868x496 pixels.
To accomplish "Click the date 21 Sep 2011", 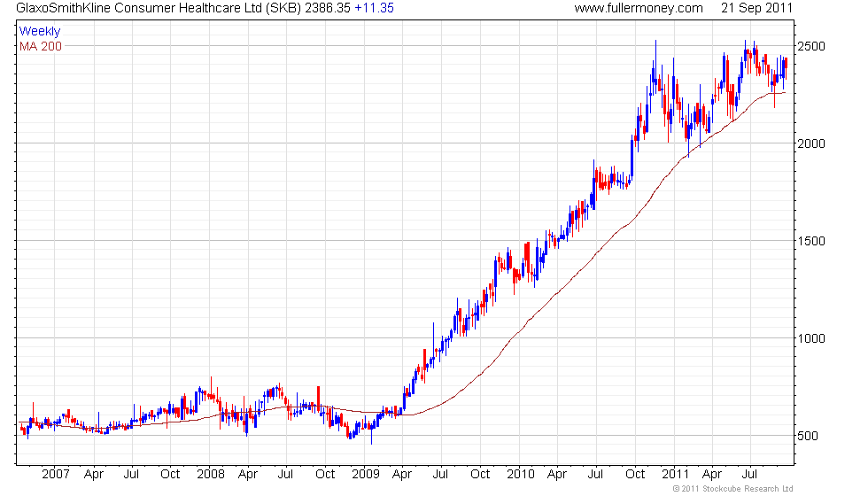I will 756,8.
